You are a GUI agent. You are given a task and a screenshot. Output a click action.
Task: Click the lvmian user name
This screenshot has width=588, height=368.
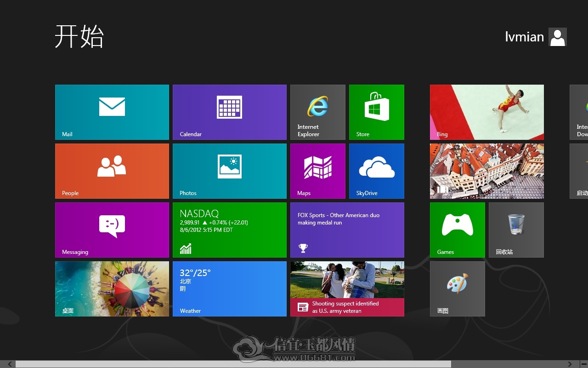(x=524, y=37)
